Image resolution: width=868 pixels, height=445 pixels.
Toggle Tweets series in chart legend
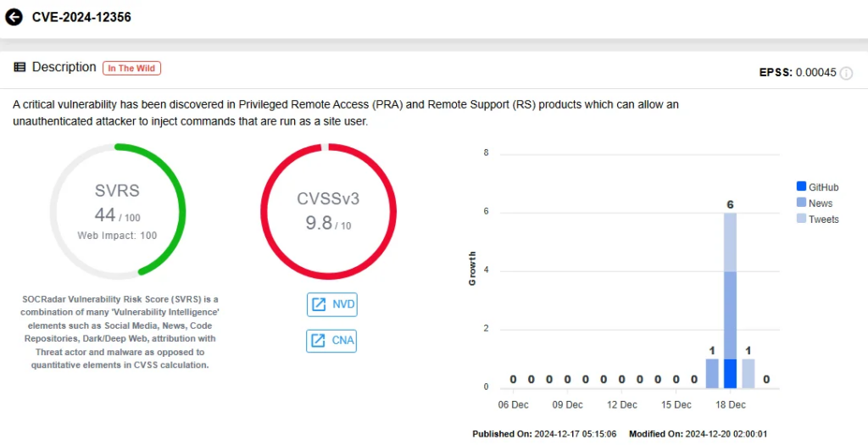[x=818, y=220]
